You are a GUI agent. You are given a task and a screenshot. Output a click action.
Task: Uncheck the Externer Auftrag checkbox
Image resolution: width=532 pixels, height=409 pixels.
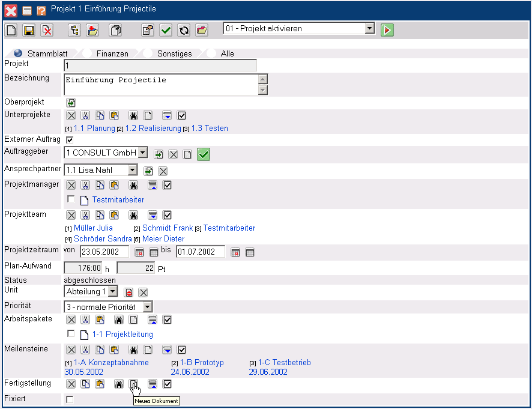click(70, 140)
